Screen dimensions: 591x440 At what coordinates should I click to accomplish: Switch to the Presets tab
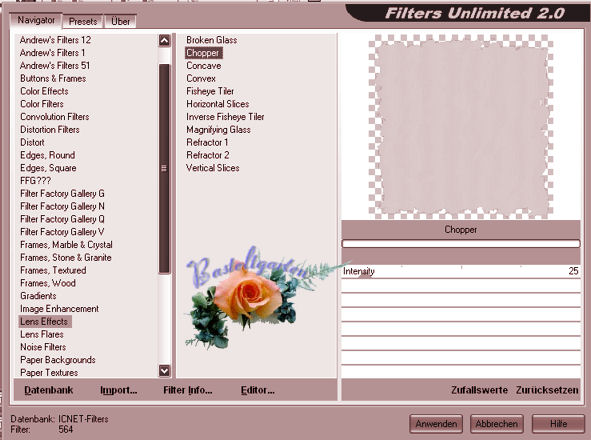click(83, 21)
